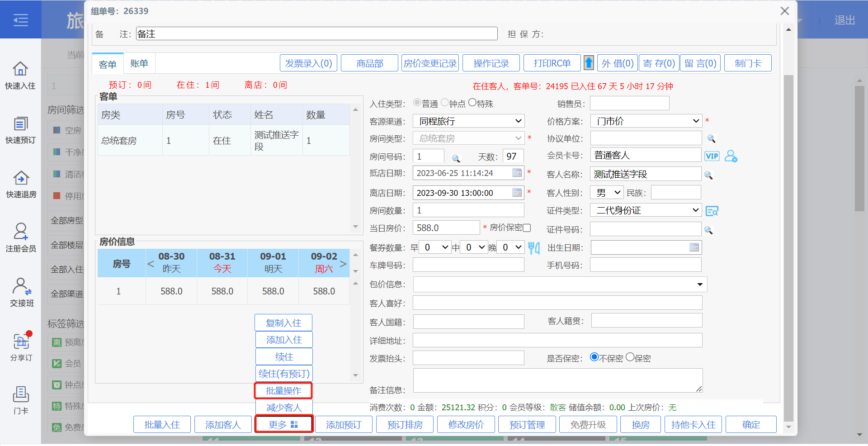Click the 总统套房 row in 客单 table

(x=223, y=140)
